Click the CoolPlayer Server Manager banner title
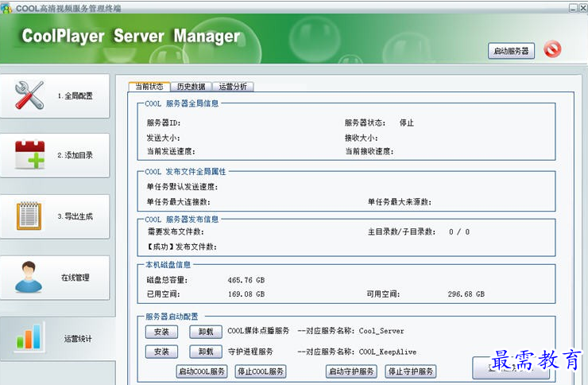This screenshot has height=385, width=588. 131,36
